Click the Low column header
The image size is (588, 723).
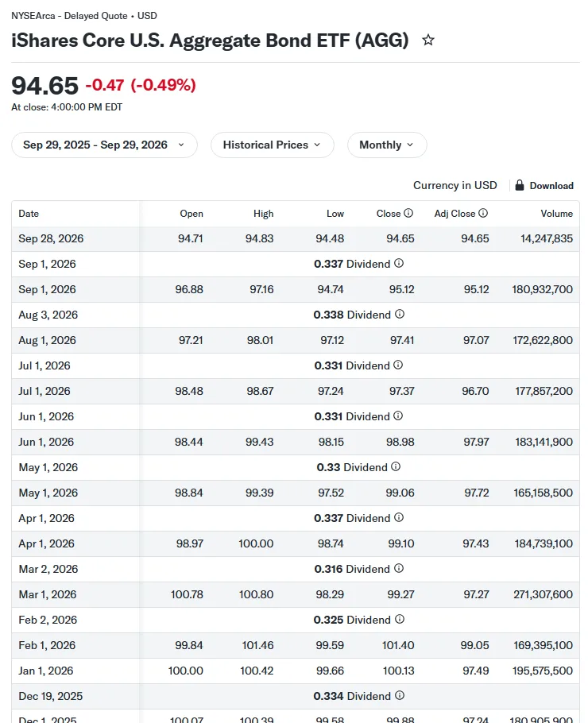335,214
